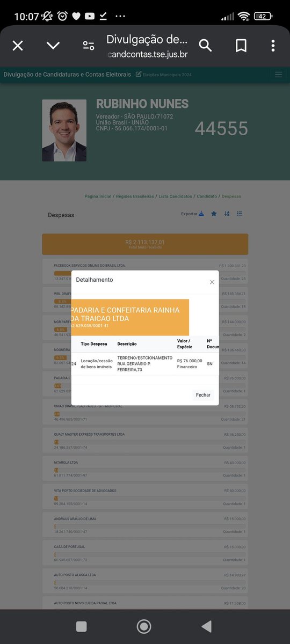Click Exportar download button

(192, 214)
